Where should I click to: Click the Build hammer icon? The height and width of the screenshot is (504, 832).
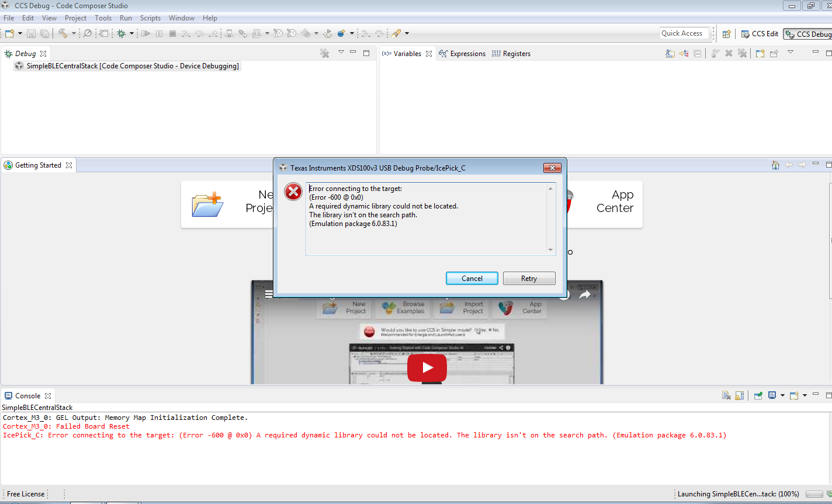pyautogui.click(x=63, y=33)
